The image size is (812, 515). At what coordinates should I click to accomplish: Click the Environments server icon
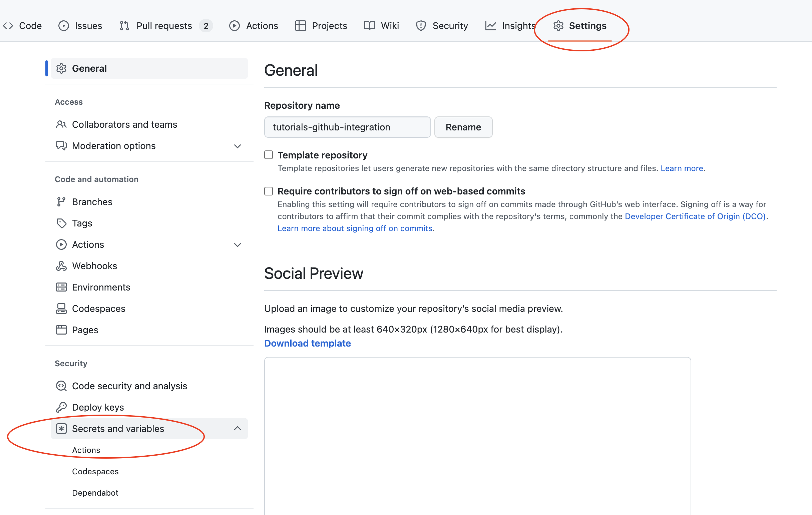pyautogui.click(x=61, y=287)
